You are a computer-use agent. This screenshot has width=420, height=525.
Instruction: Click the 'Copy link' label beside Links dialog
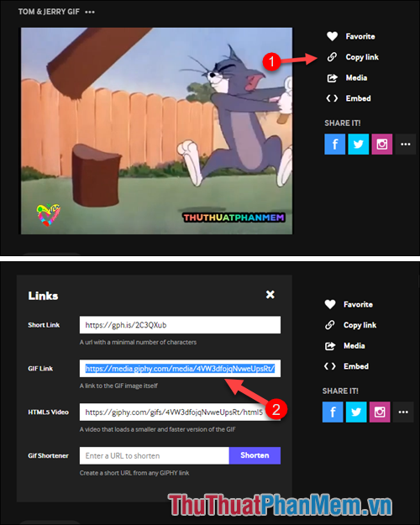[x=360, y=325]
